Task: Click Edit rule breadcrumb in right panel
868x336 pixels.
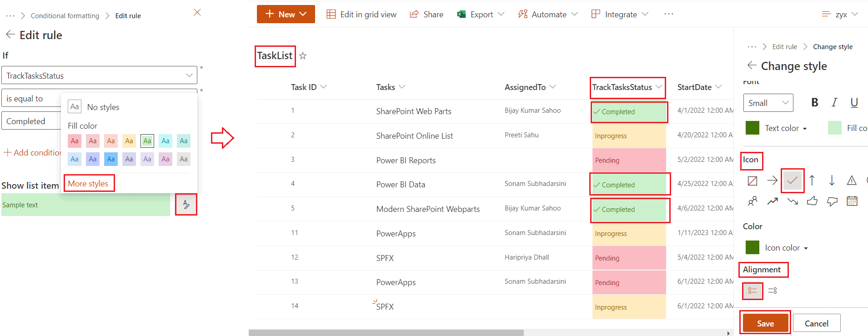Action: tap(784, 47)
